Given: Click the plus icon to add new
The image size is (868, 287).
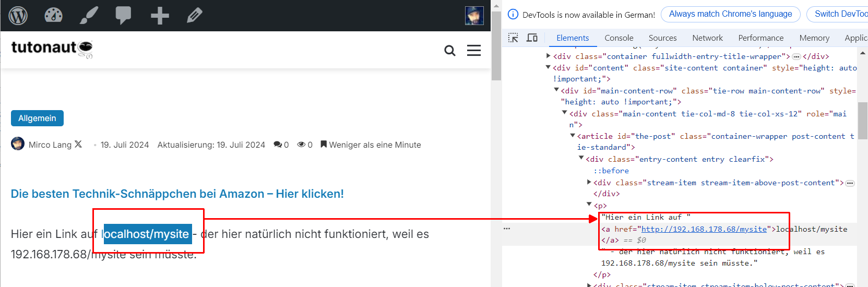Looking at the screenshot, I should (x=160, y=15).
